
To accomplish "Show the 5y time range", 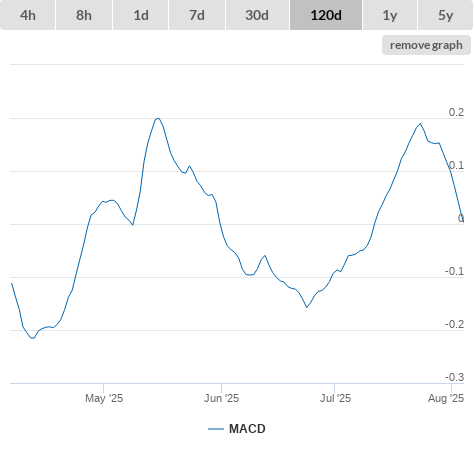I will coord(445,15).
